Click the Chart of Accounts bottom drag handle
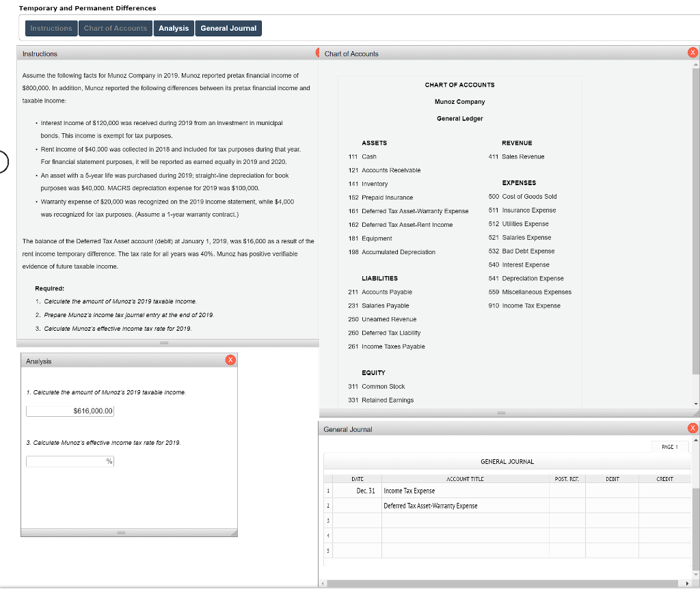Screen dimensions: 700x589 pos(502,413)
